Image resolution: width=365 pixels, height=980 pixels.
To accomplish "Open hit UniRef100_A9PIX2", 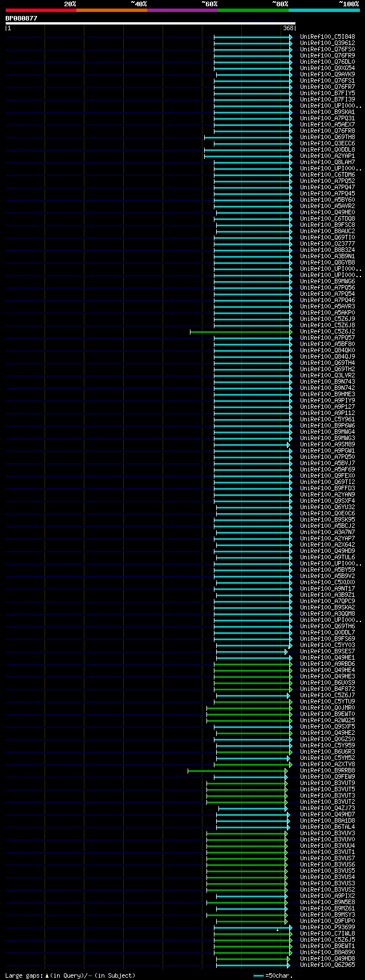I will point(327,896).
